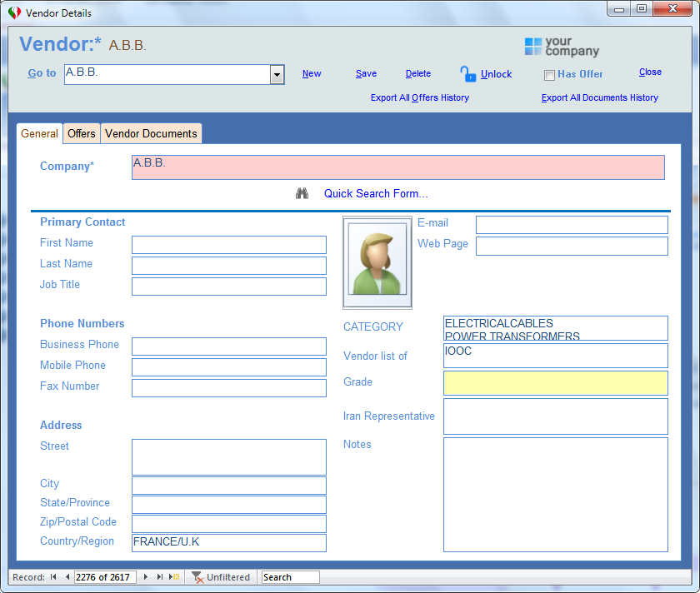Image resolution: width=700 pixels, height=593 pixels.
Task: Create new blank record navigation icon
Action: 174,577
